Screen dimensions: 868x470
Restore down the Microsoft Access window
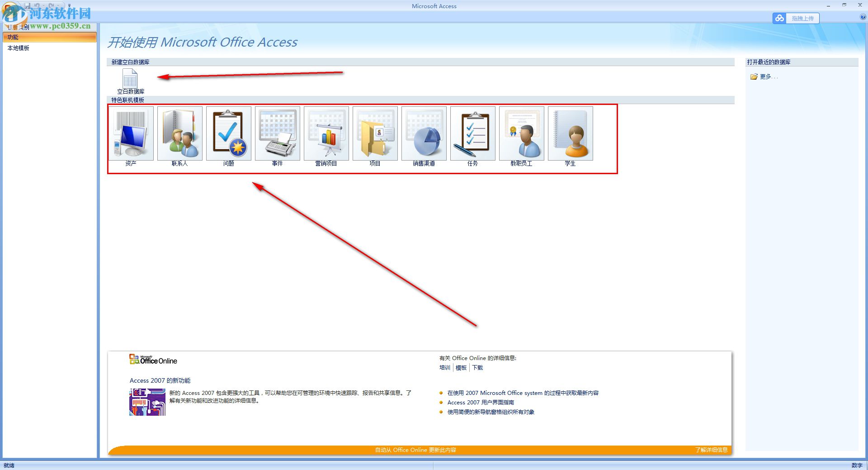pos(844,5)
